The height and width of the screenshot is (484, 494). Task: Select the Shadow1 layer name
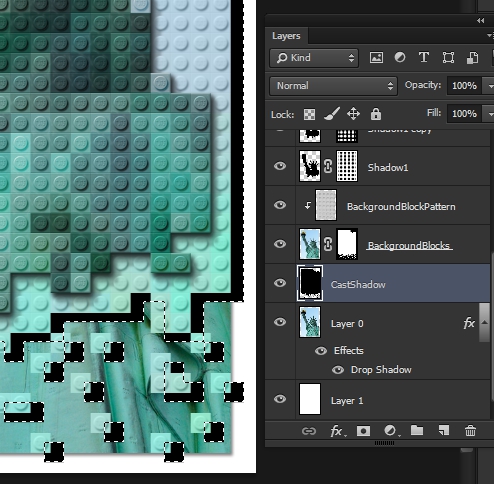tap(388, 167)
